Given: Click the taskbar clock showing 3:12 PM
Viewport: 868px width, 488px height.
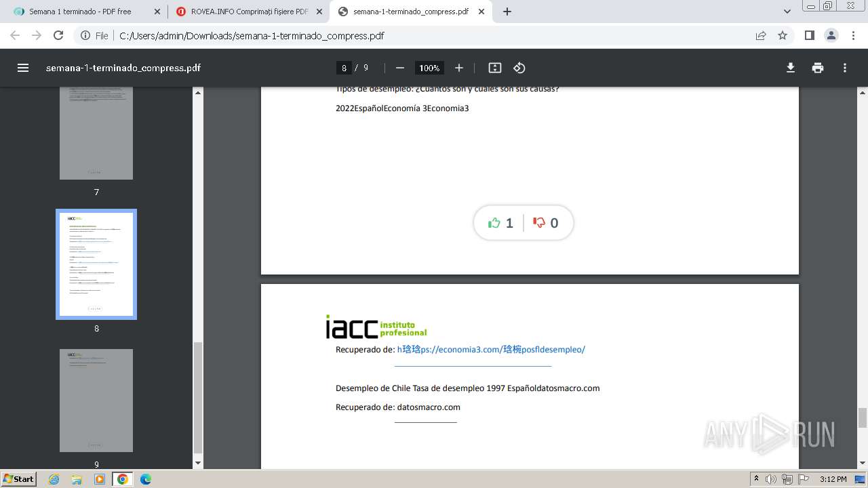Looking at the screenshot, I should pyautogui.click(x=833, y=479).
